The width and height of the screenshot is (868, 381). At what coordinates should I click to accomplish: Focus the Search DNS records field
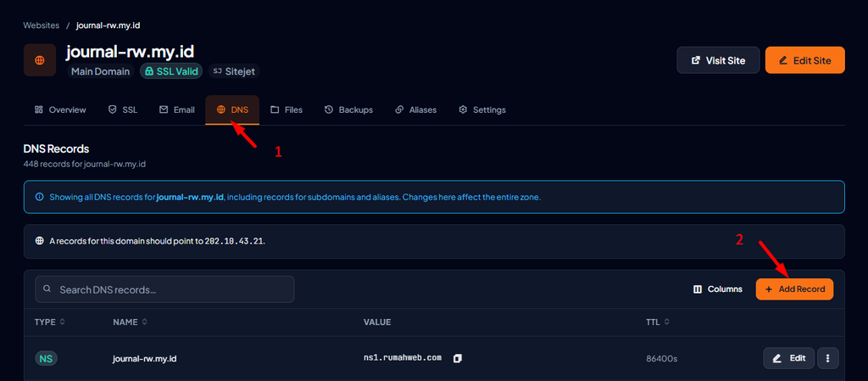(164, 289)
